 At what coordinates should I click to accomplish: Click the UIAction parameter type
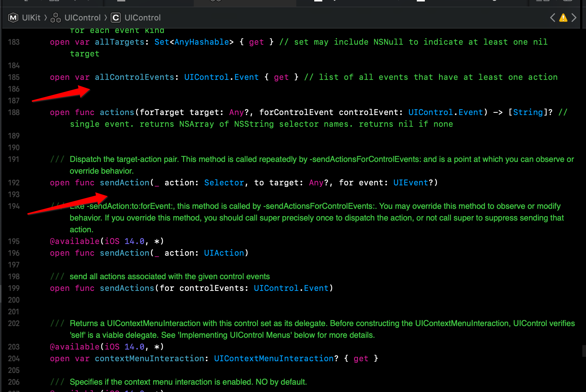[224, 253]
